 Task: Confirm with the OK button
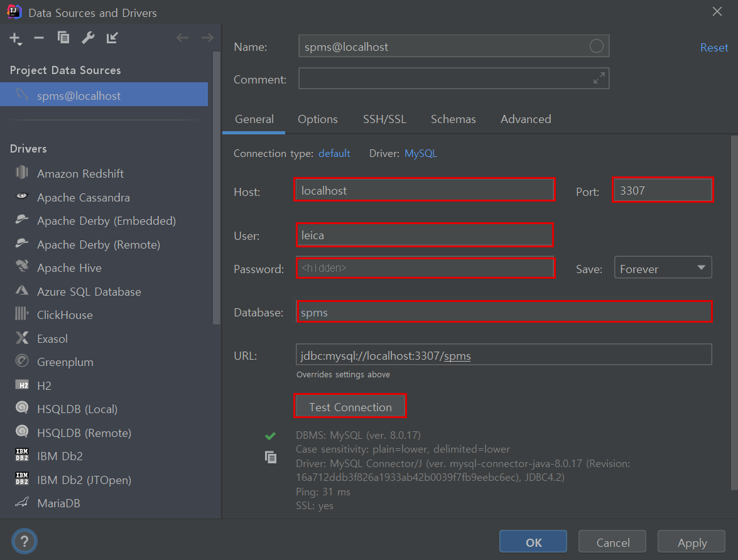[x=533, y=542]
